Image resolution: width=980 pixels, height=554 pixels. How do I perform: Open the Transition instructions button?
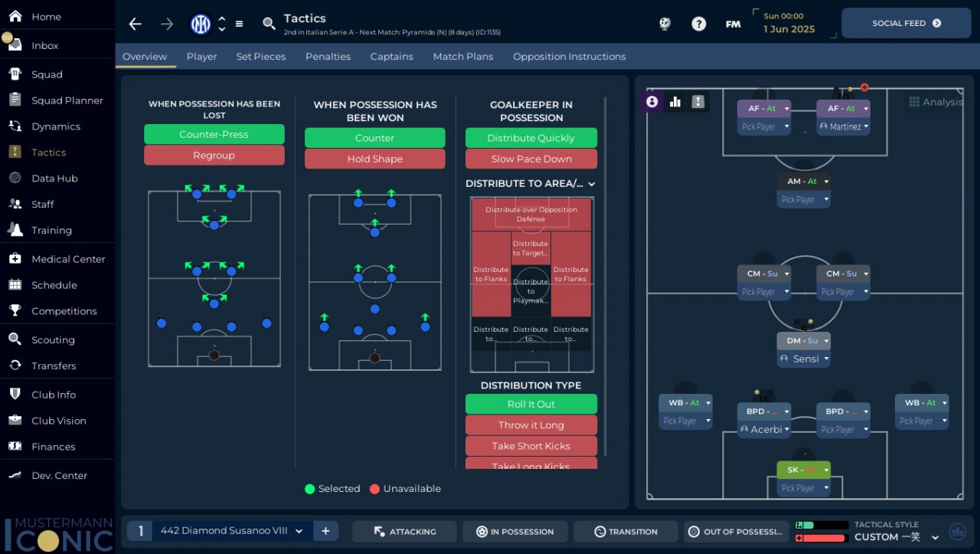[x=626, y=532]
